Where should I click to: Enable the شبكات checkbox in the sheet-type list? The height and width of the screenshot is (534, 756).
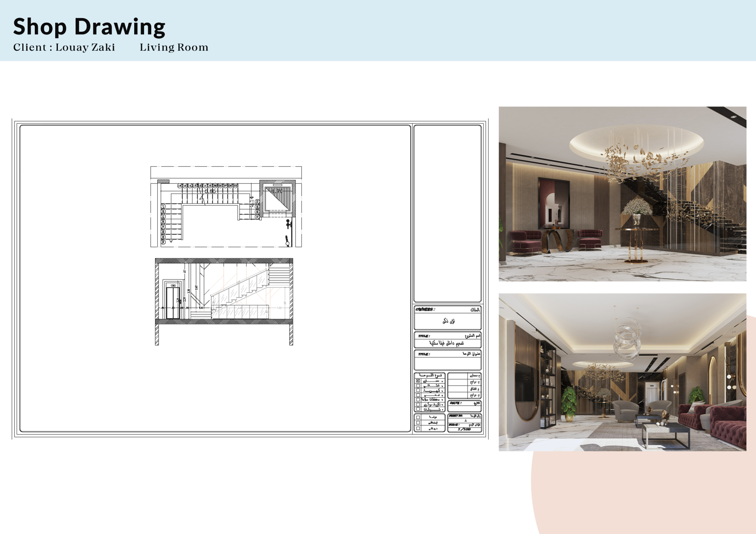coord(418,409)
